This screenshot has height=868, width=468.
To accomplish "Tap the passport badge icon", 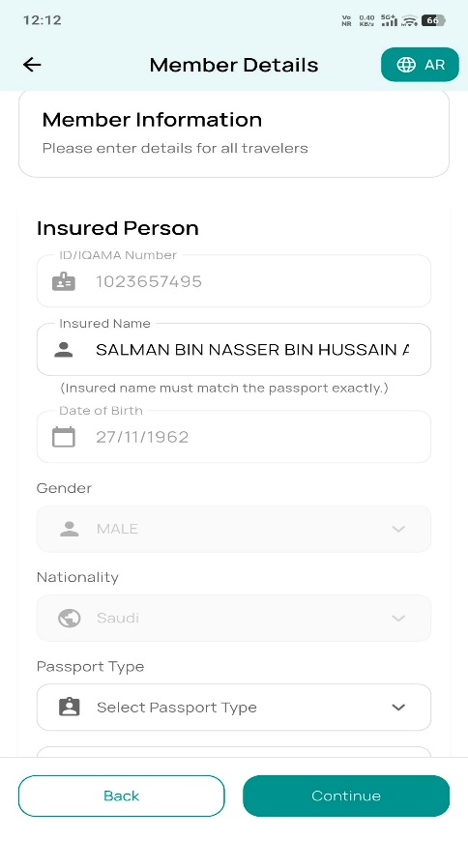I will [70, 707].
